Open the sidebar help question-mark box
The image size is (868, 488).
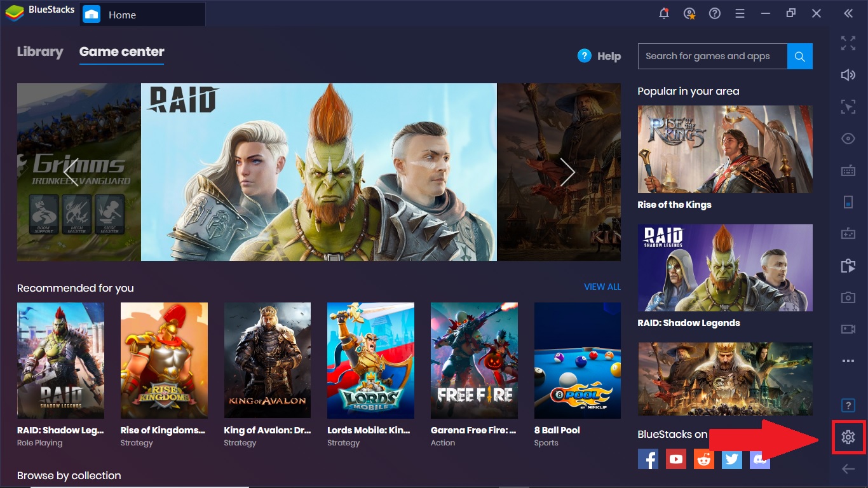point(848,405)
